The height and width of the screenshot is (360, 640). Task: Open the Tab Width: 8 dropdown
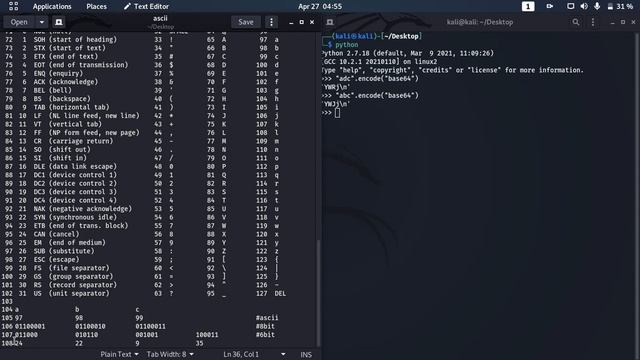170,354
